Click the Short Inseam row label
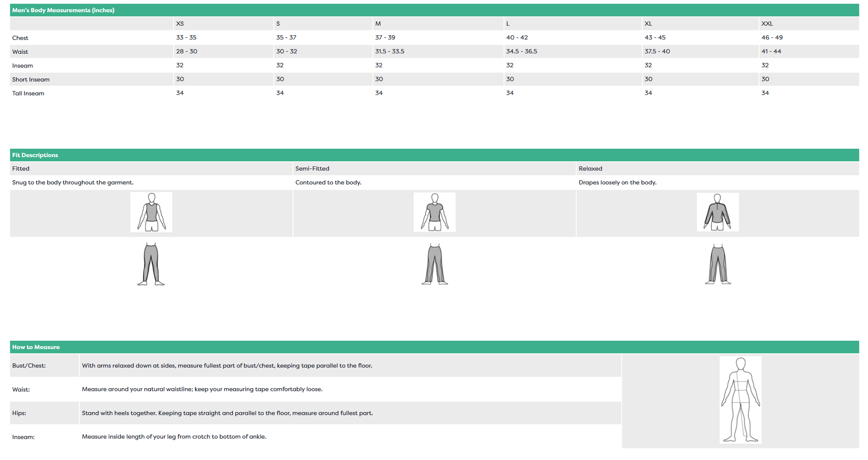The image size is (868, 460). (31, 80)
